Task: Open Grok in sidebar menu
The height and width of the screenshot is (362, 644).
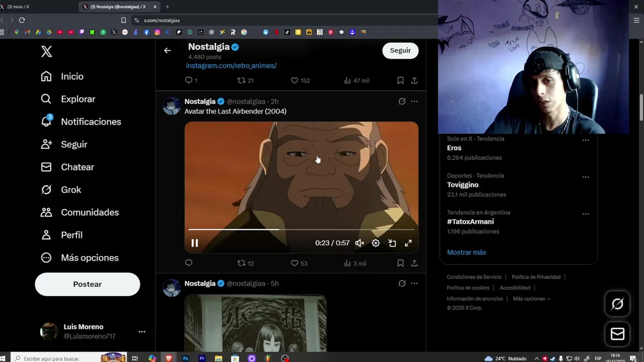Action: (x=61, y=190)
